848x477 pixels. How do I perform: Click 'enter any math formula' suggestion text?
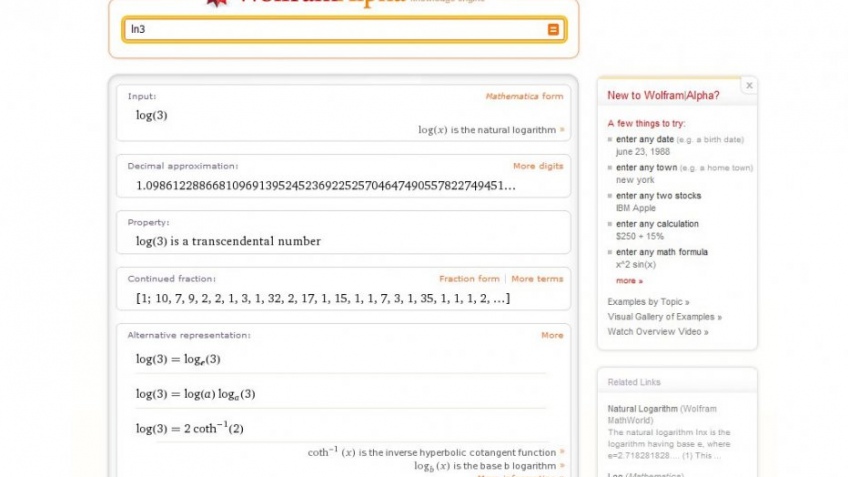661,252
